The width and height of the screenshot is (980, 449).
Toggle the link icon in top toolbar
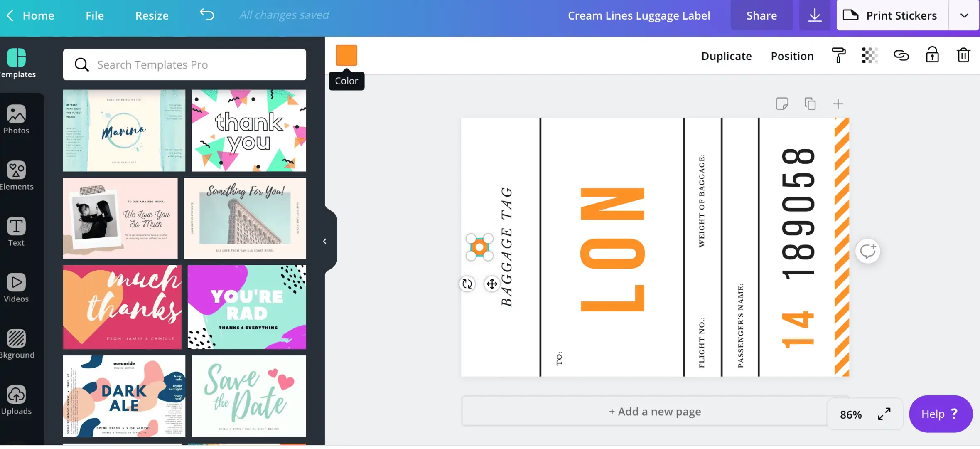(901, 55)
